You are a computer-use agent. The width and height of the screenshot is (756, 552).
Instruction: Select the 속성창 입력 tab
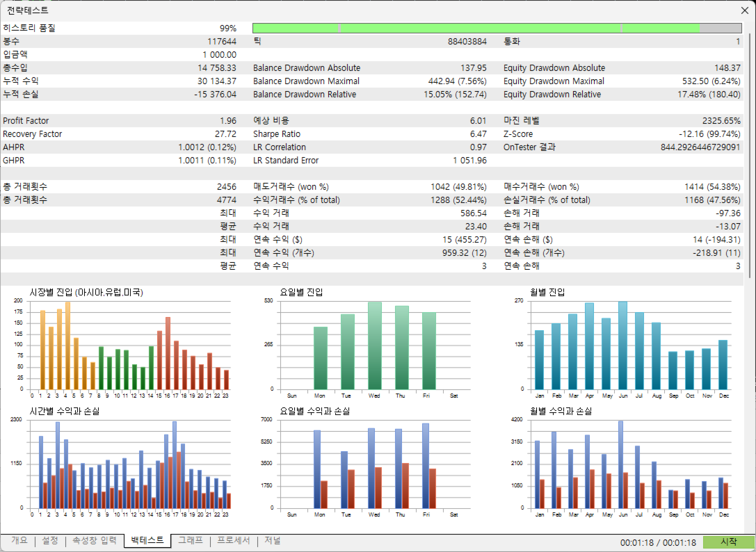click(x=95, y=540)
